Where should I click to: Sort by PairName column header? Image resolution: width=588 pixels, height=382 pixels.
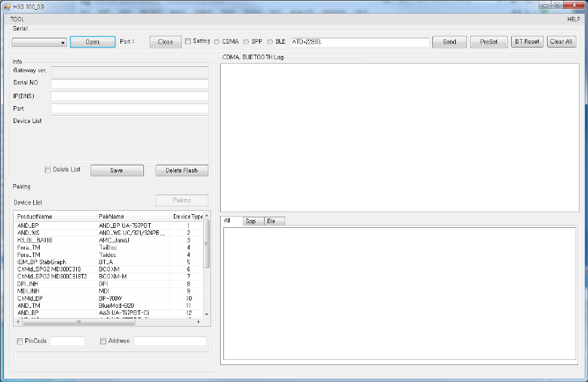click(x=132, y=216)
